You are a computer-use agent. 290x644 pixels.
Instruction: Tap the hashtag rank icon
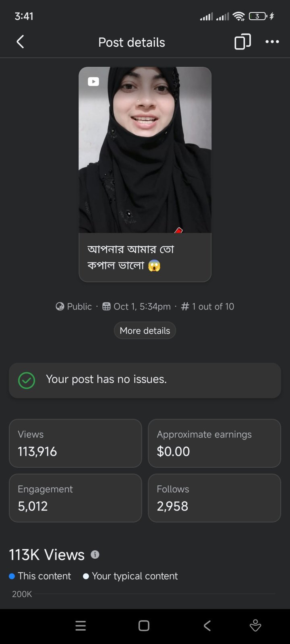[x=185, y=307]
